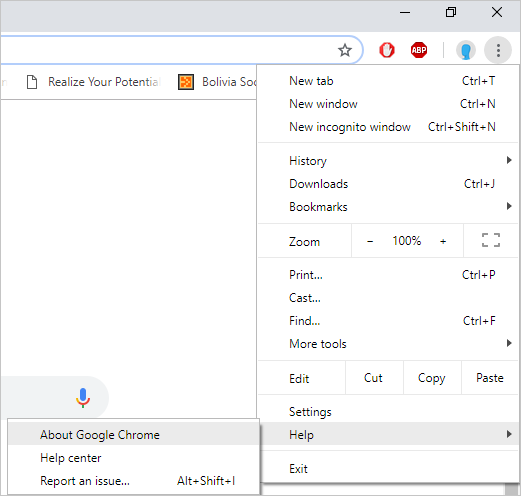Open the ABP Adblock Plus extension
This screenshot has width=521, height=496.
[x=419, y=50]
